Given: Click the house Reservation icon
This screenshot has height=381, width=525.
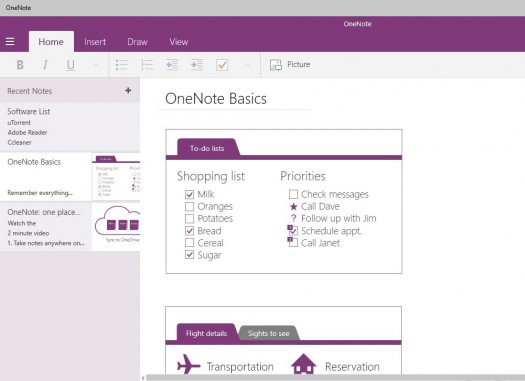Looking at the screenshot, I should (303, 364).
